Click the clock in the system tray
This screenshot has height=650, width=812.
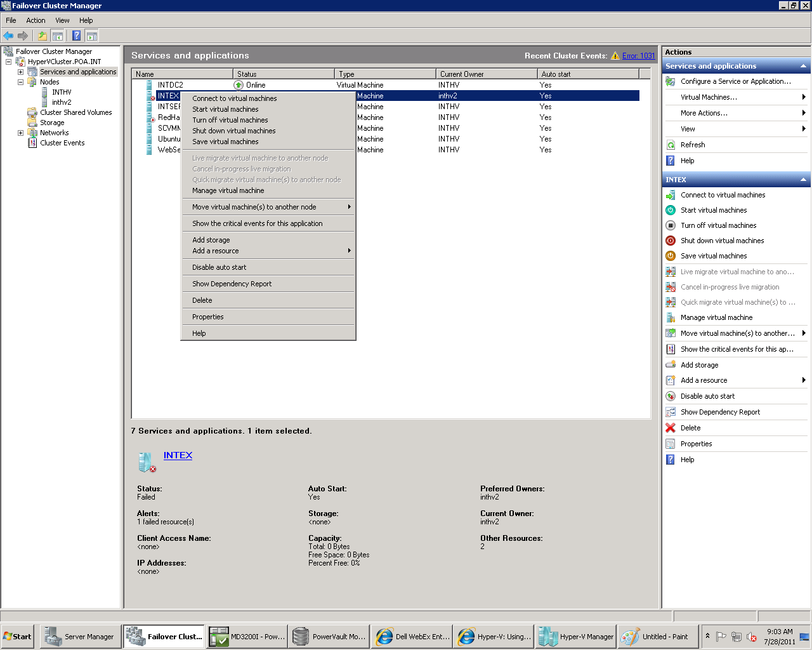click(779, 637)
